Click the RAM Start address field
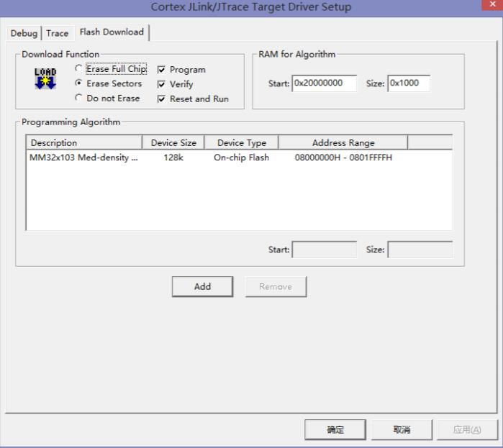This screenshot has width=503, height=448. pyautogui.click(x=325, y=83)
